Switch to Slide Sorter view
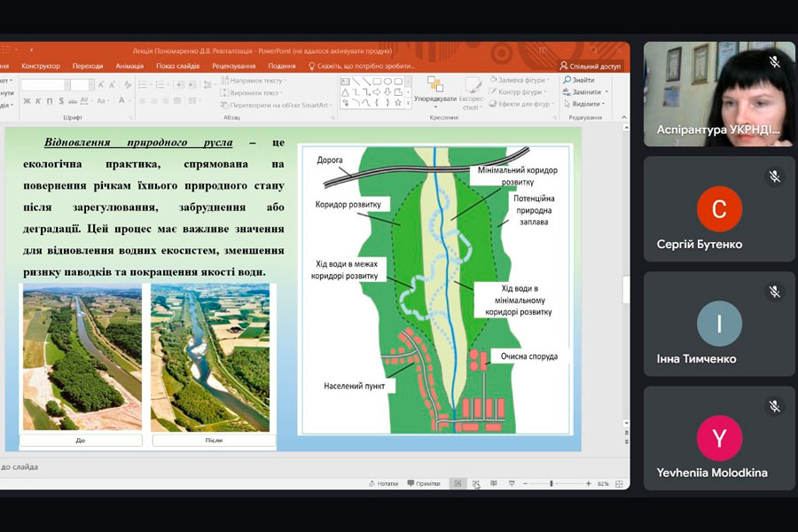 click(x=476, y=483)
